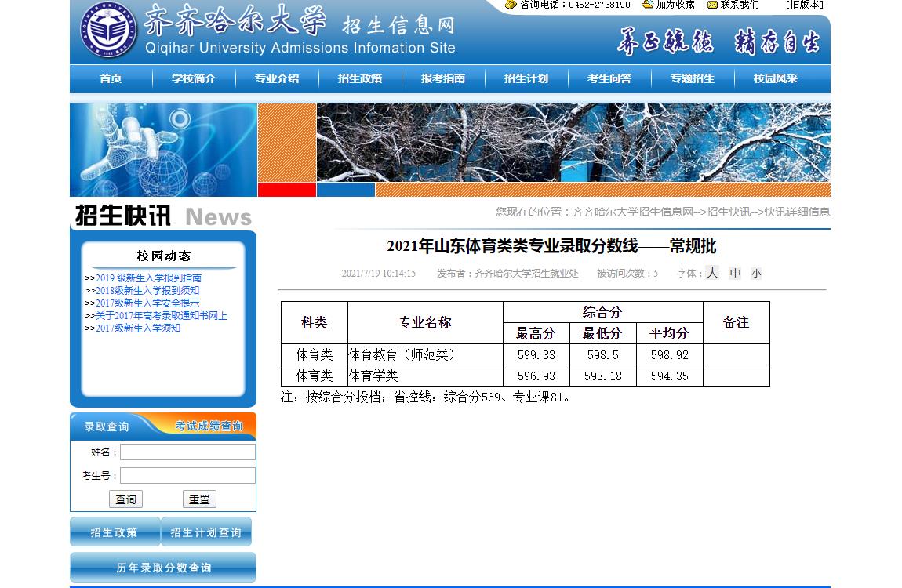The height and width of the screenshot is (588, 902).
Task: Click the 平均分 column header
Action: coord(669,333)
